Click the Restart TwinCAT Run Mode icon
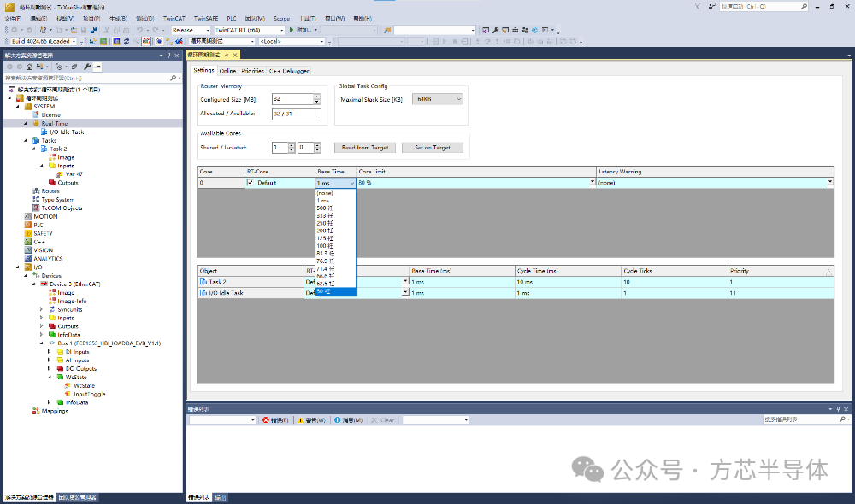 [103, 41]
